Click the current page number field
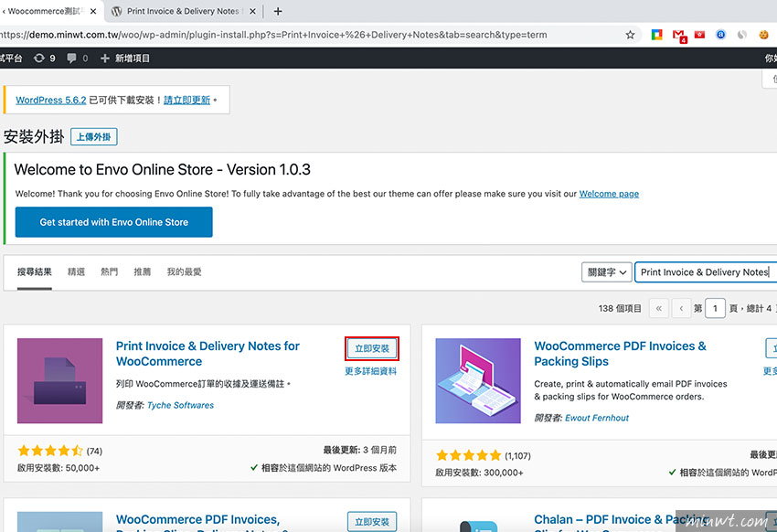 pyautogui.click(x=715, y=309)
